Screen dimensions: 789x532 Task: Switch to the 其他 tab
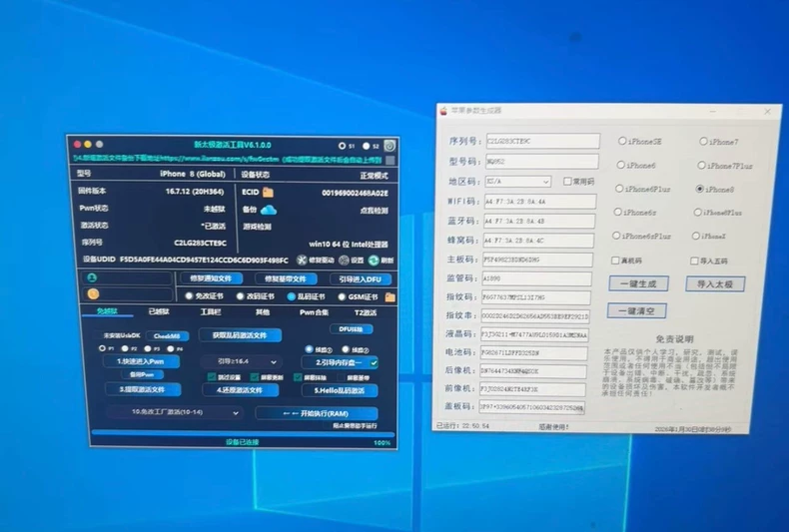[x=262, y=312]
